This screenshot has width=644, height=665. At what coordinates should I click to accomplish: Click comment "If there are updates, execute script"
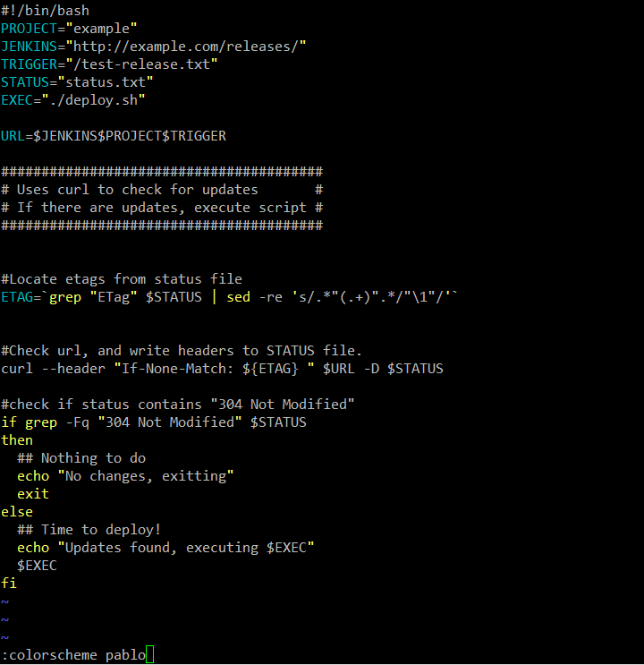point(162,208)
